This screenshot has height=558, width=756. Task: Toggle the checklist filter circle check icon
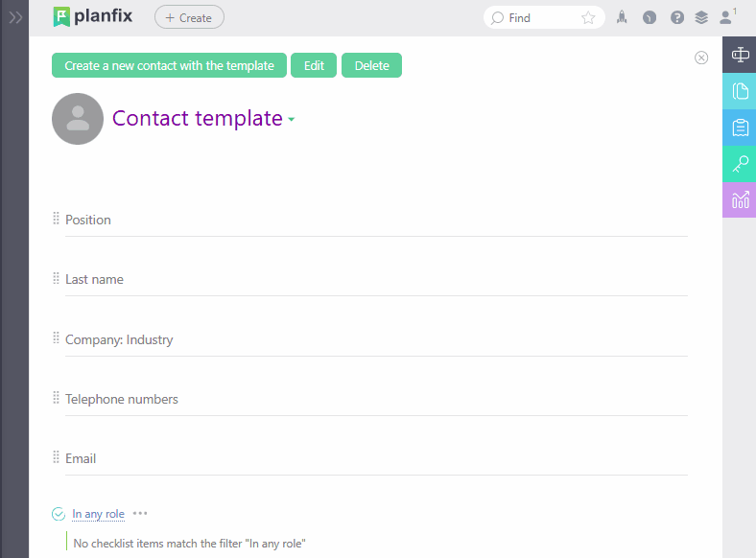pos(59,514)
